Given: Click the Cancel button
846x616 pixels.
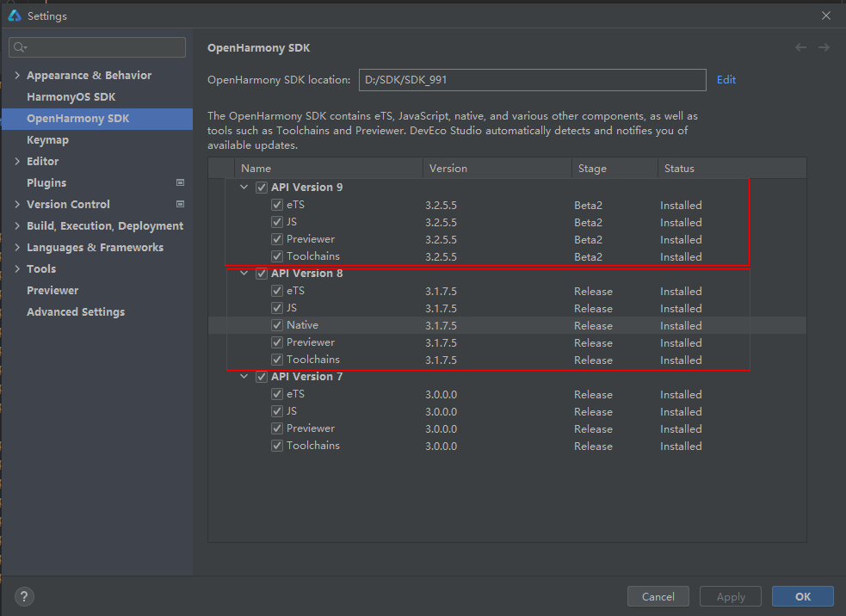Looking at the screenshot, I should 658,596.
